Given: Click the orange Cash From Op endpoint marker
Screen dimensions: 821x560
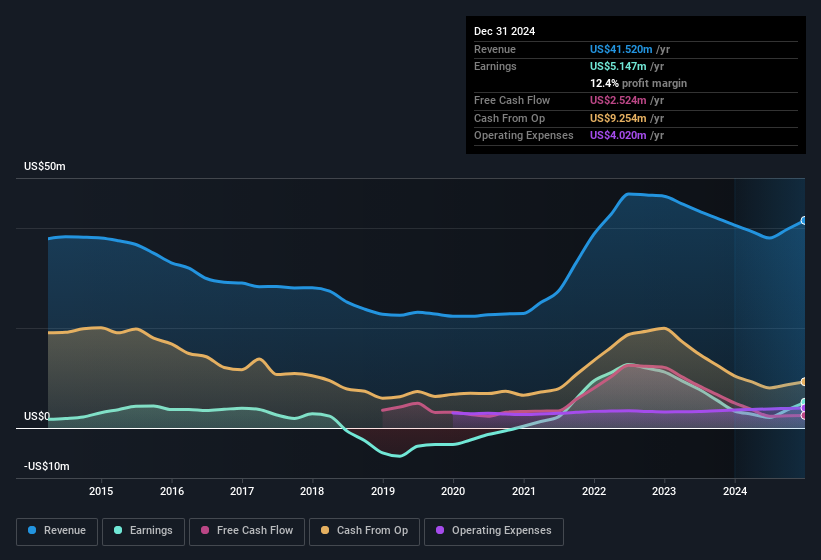Looking at the screenshot, I should [804, 382].
